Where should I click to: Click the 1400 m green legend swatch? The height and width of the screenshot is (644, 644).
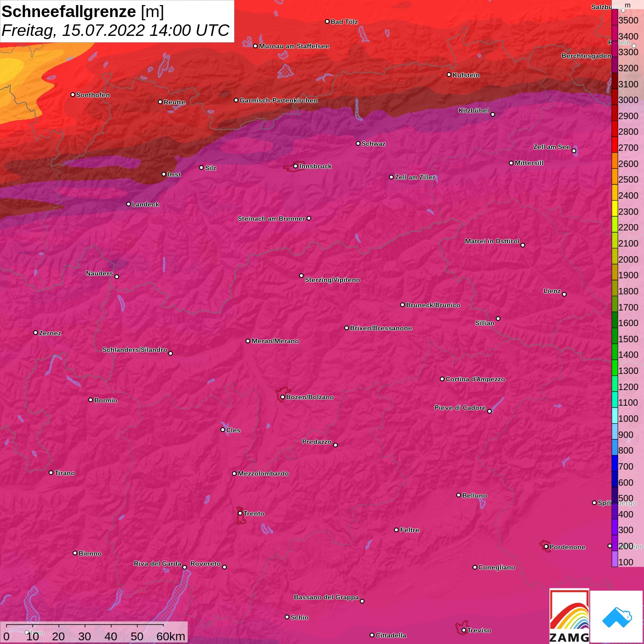[615, 352]
